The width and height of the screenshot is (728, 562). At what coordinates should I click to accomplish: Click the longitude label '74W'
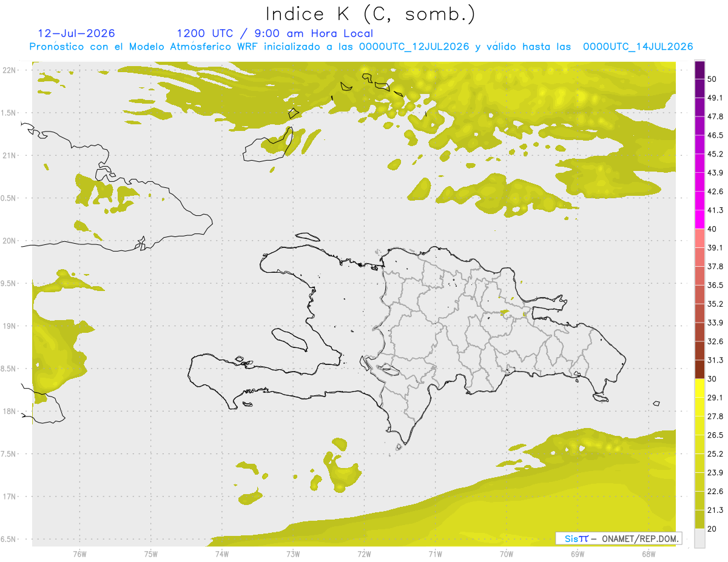click(222, 554)
